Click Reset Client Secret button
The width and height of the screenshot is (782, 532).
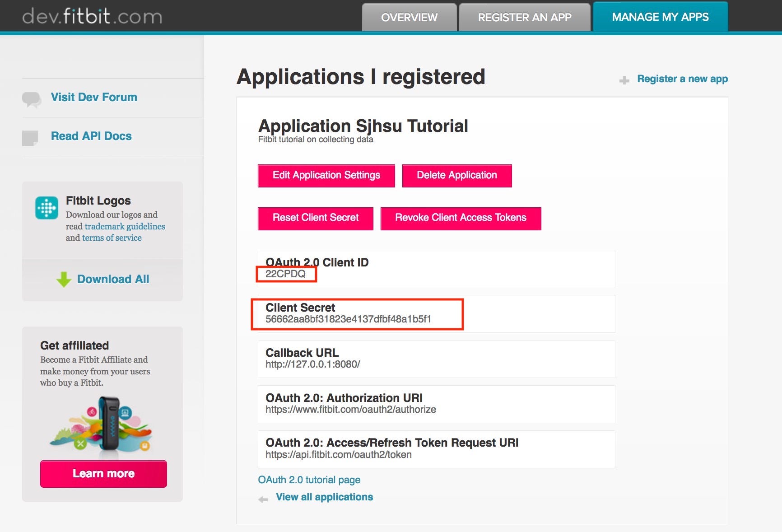316,219
